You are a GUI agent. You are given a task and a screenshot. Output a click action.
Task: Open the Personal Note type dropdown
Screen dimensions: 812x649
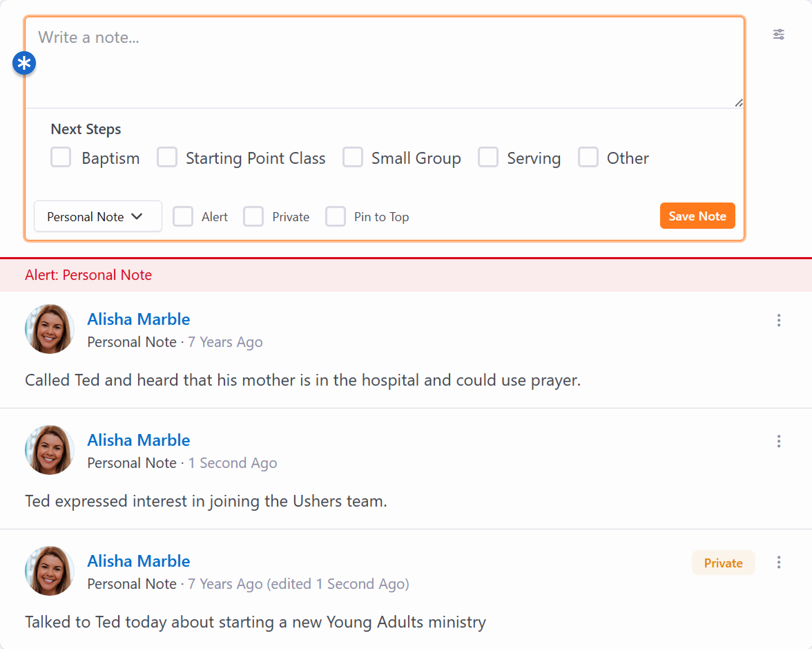pos(98,216)
